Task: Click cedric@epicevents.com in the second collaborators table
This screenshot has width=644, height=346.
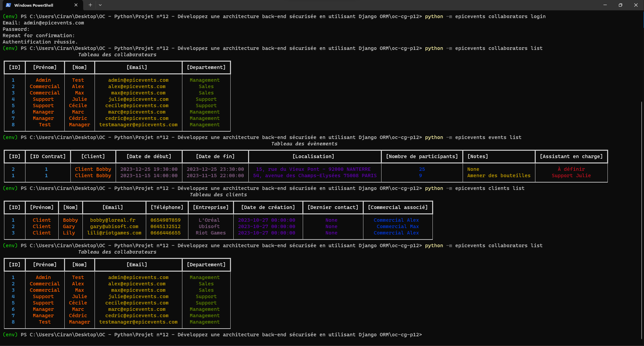Action: tap(137, 316)
